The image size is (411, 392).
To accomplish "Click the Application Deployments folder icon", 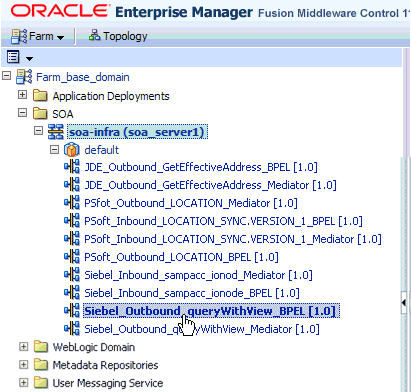I will 40,96.
